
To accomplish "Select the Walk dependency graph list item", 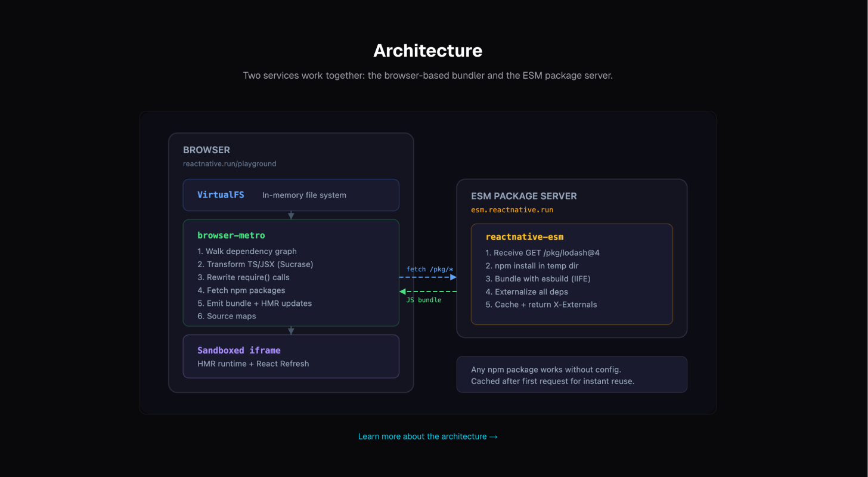I will tap(247, 251).
